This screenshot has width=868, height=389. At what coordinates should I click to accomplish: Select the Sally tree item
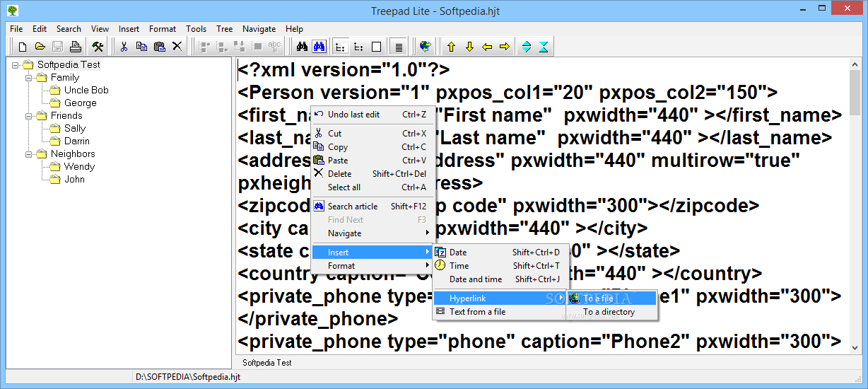point(75,128)
